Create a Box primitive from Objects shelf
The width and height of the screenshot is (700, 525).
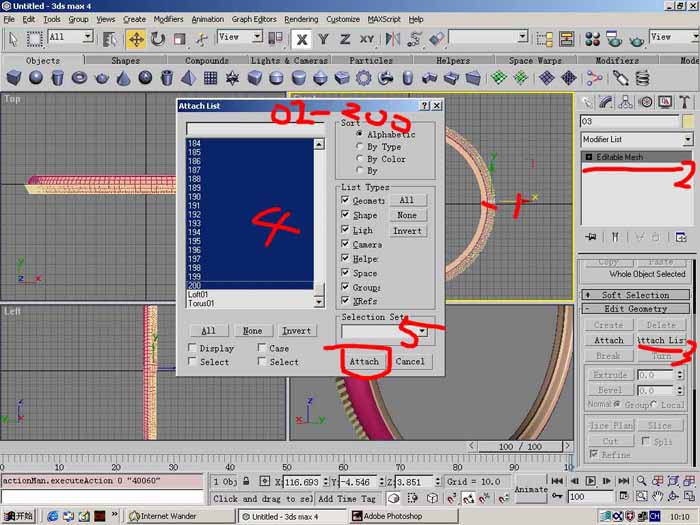coord(14,78)
